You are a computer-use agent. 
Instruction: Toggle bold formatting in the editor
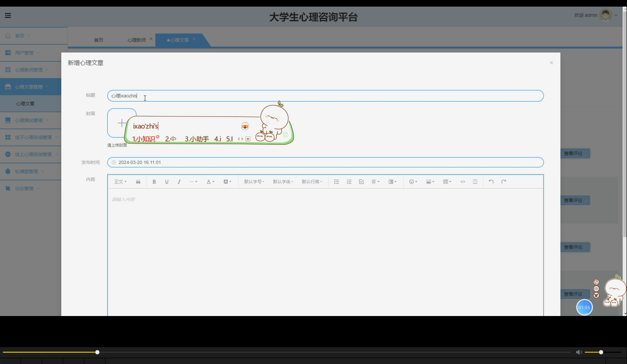click(x=154, y=181)
